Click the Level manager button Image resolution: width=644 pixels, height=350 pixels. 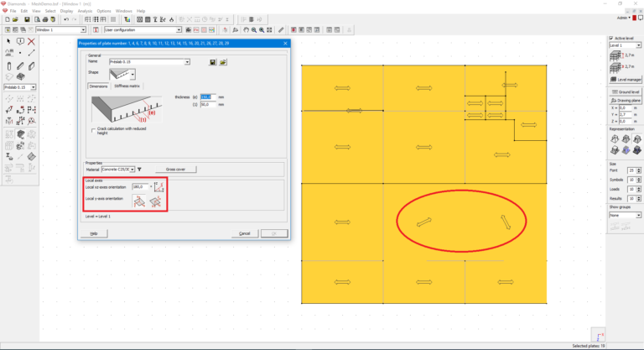coord(626,80)
